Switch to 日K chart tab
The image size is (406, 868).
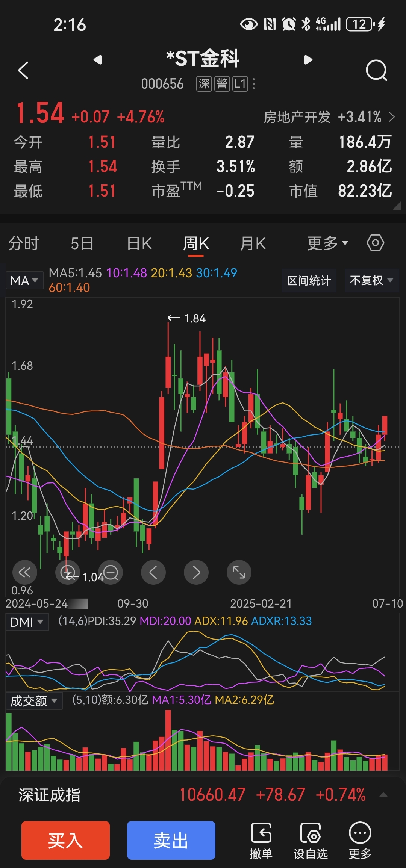click(x=139, y=243)
